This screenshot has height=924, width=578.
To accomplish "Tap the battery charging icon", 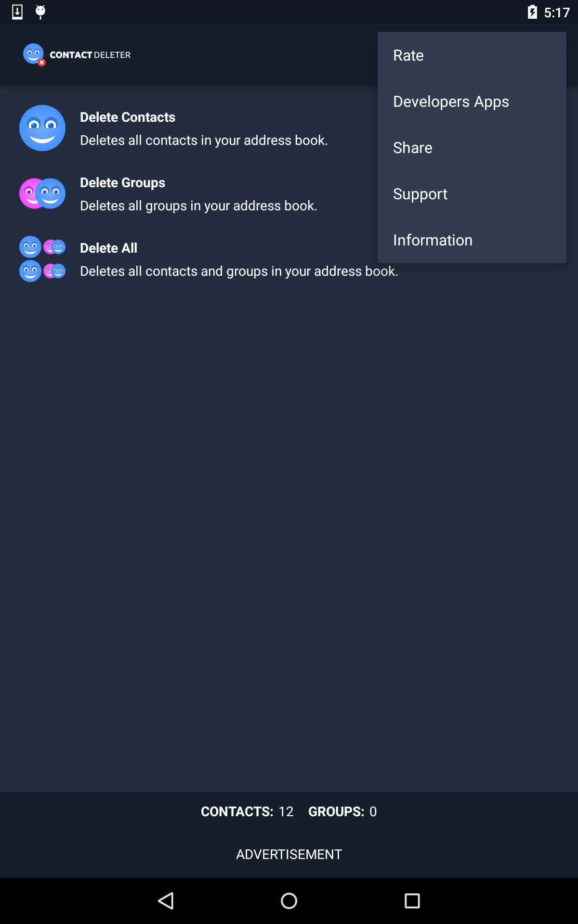I will click(x=532, y=12).
